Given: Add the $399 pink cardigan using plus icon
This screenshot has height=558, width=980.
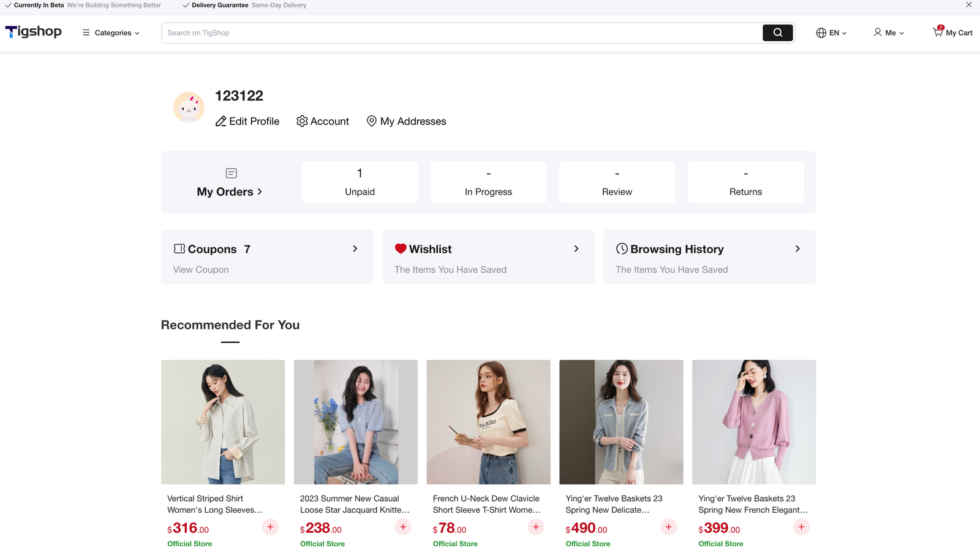Looking at the screenshot, I should click(x=801, y=527).
